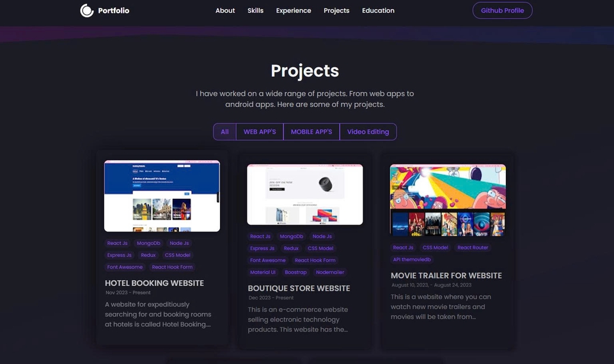Click the Github Profile button
This screenshot has height=364, width=614.
click(x=503, y=11)
